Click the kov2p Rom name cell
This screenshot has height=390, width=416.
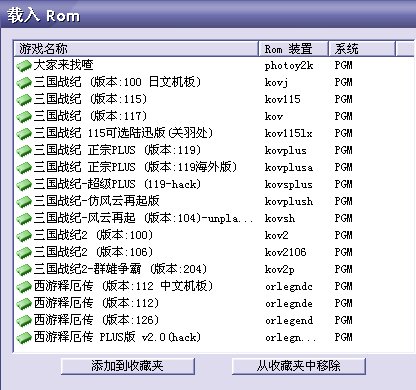(x=280, y=270)
